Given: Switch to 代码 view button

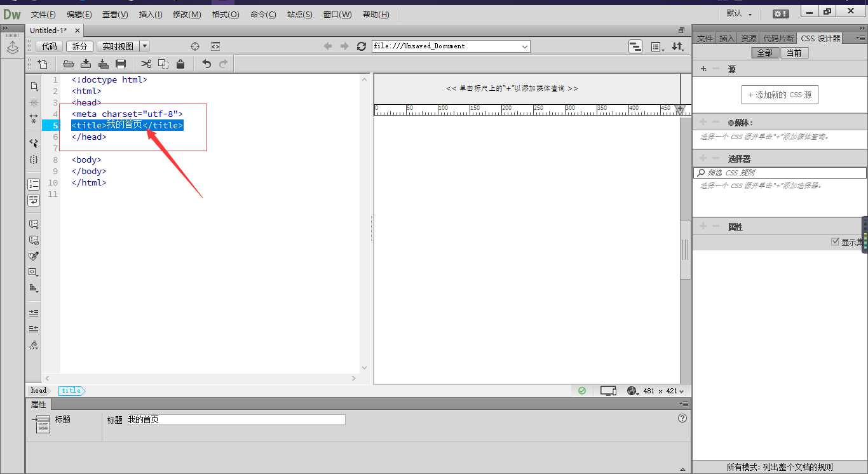Looking at the screenshot, I should [x=50, y=46].
